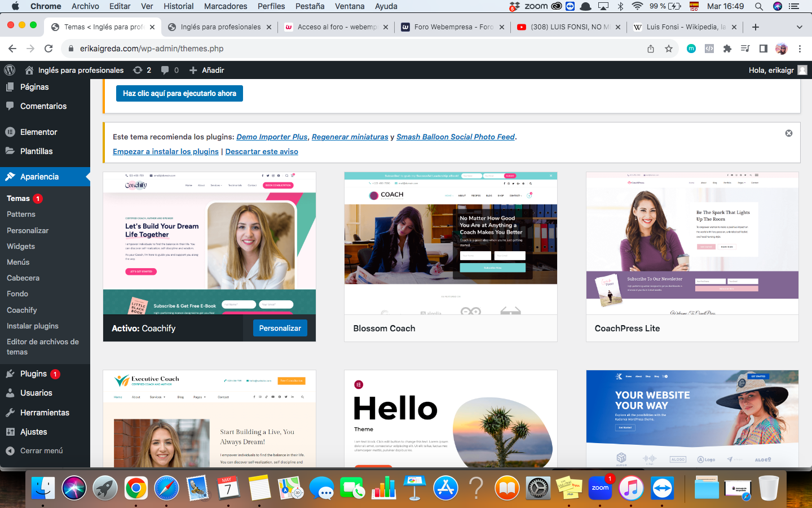This screenshot has width=812, height=508.
Task: Select the Hello theme thumbnail
Action: (451, 418)
